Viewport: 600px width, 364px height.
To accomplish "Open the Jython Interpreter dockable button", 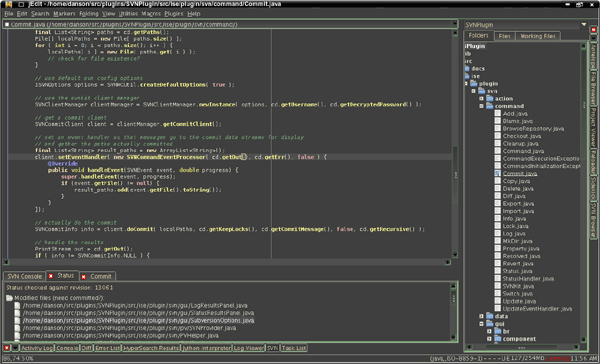I will click(206, 348).
